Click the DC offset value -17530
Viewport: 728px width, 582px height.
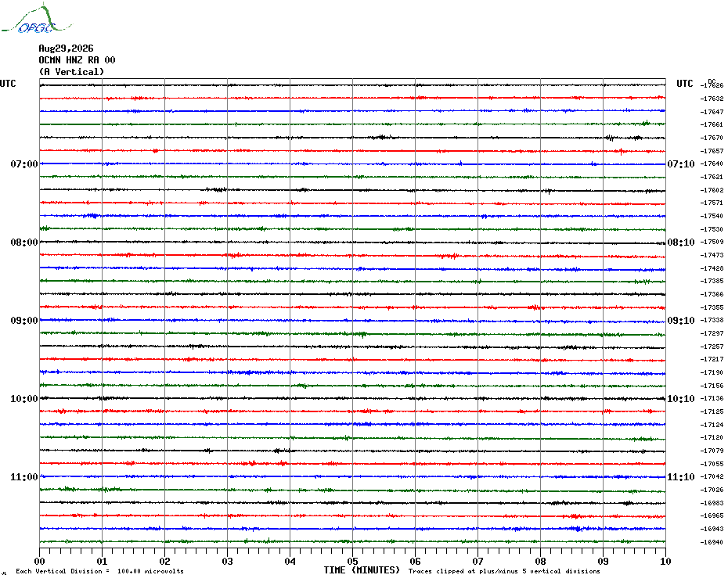(712, 229)
